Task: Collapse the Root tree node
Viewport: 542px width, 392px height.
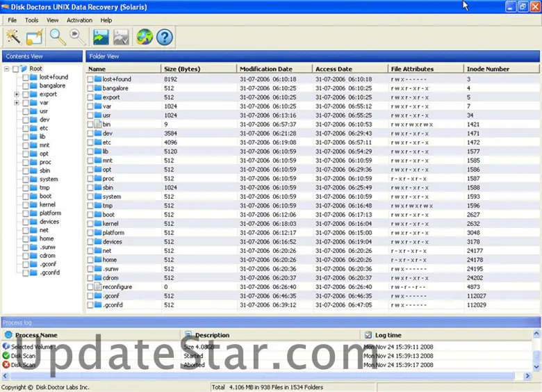Action: (x=6, y=69)
